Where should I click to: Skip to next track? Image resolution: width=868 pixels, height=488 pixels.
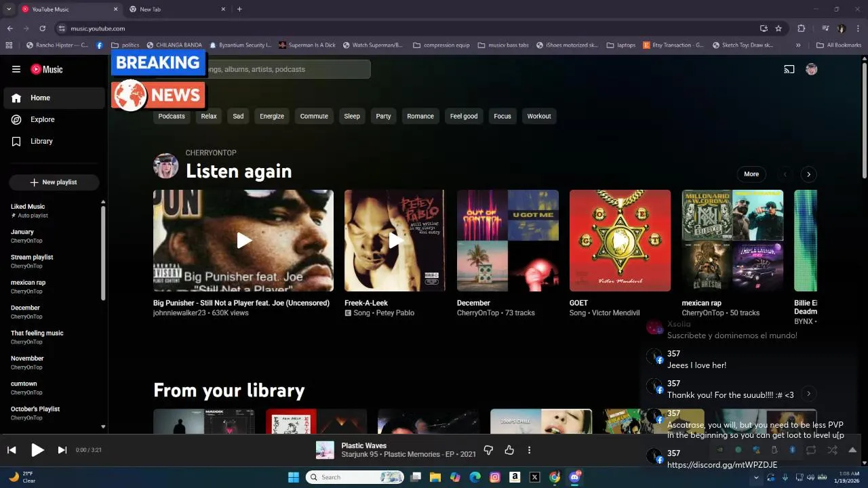[x=62, y=450]
